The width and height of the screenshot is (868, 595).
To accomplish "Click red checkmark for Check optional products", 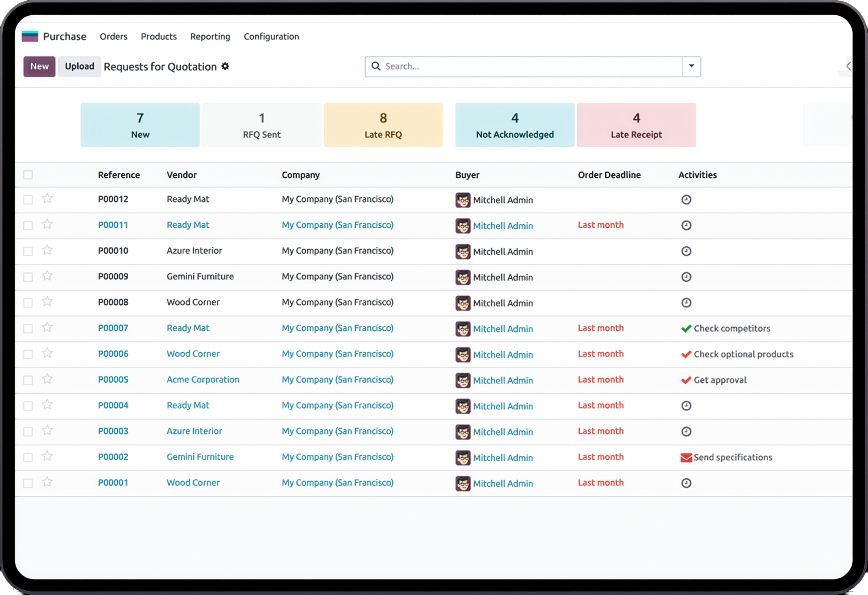I will click(686, 354).
